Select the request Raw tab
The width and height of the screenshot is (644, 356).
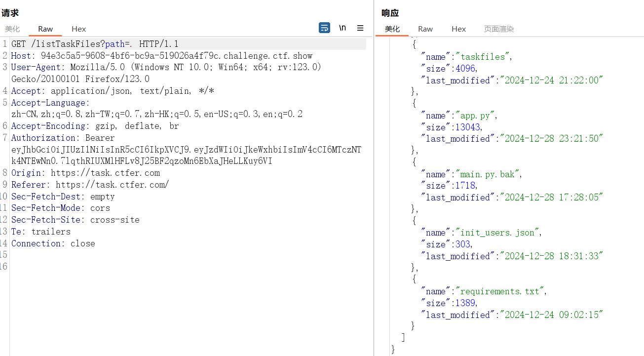coord(45,29)
